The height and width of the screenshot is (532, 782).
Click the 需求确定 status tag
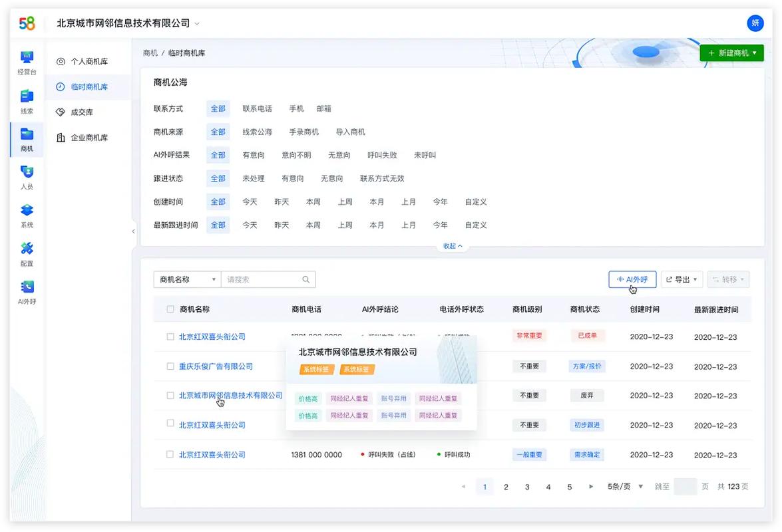point(587,454)
